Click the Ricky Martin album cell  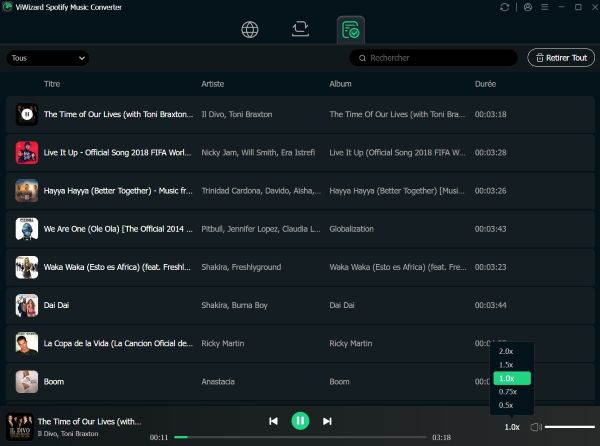click(x=351, y=343)
